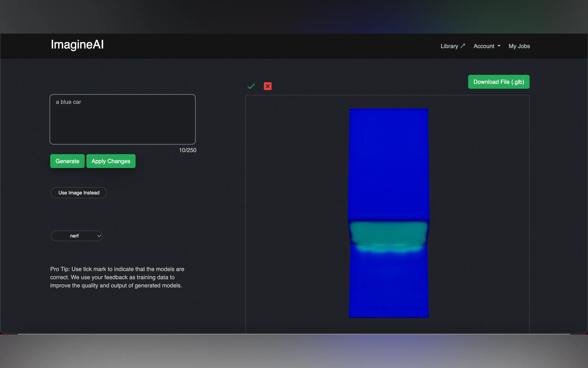Viewport: 588px width, 368px height.
Task: Focus the 'a blue car' prompt textbox
Action: [x=122, y=119]
